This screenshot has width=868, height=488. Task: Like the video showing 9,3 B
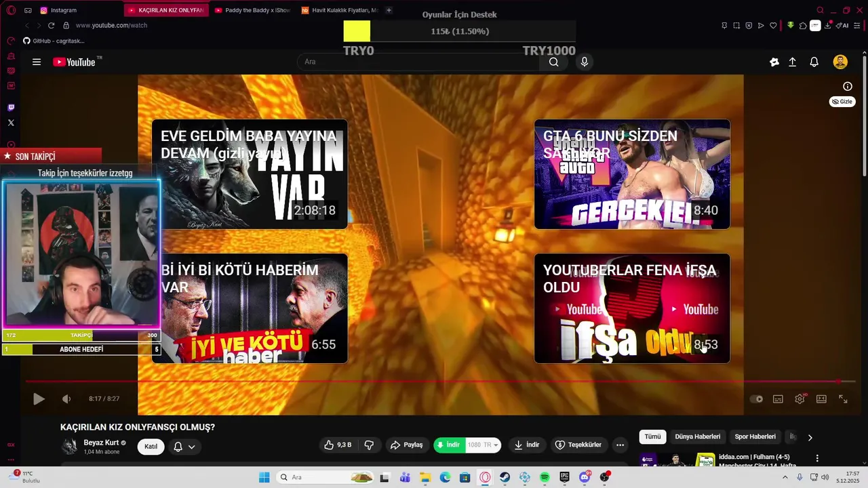338,445
